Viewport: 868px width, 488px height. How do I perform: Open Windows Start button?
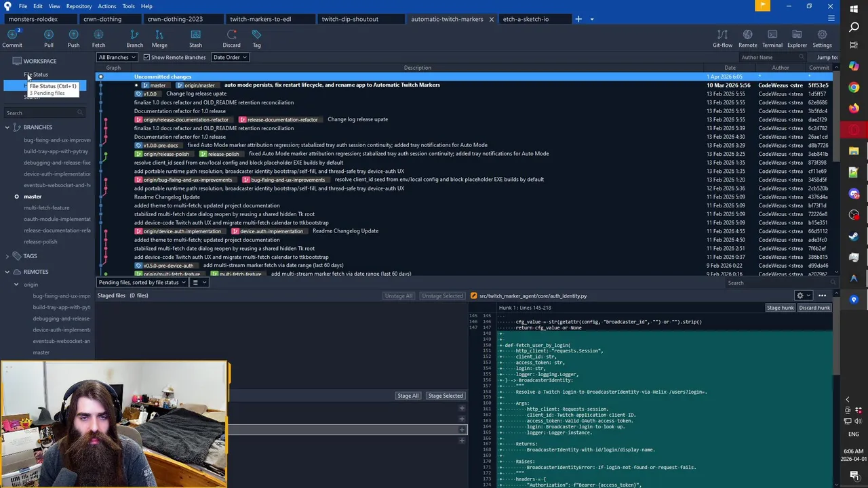[x=854, y=8]
